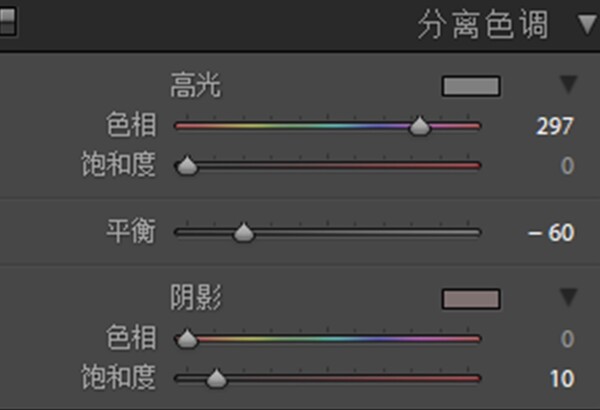The image size is (600, 410).
Task: Click the 分离色调 panel title
Action: [x=483, y=25]
